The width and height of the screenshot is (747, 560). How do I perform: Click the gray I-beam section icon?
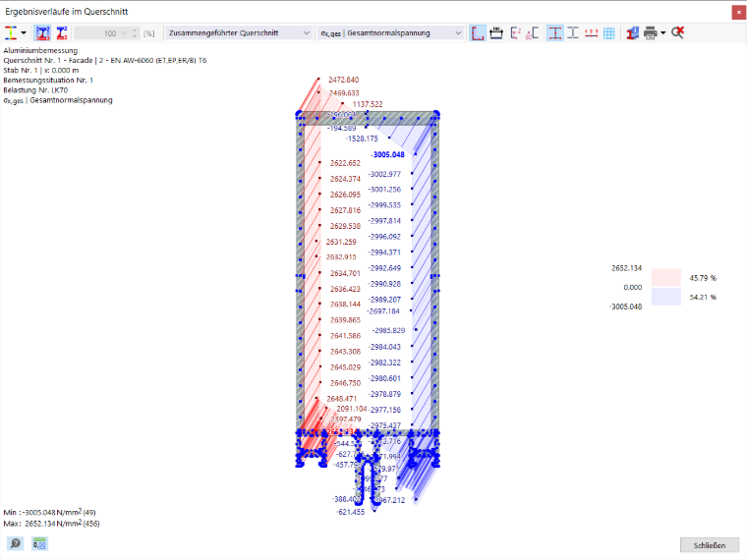573,32
